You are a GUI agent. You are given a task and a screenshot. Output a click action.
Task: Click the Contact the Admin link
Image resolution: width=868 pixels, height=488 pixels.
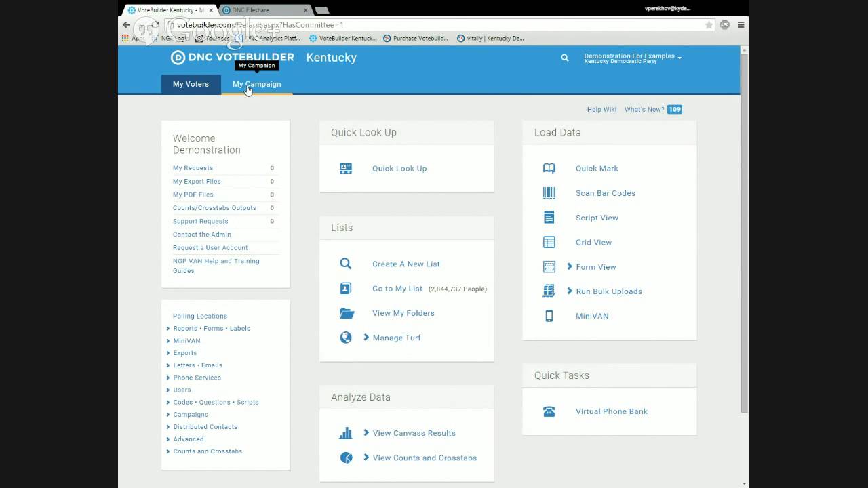(x=202, y=235)
